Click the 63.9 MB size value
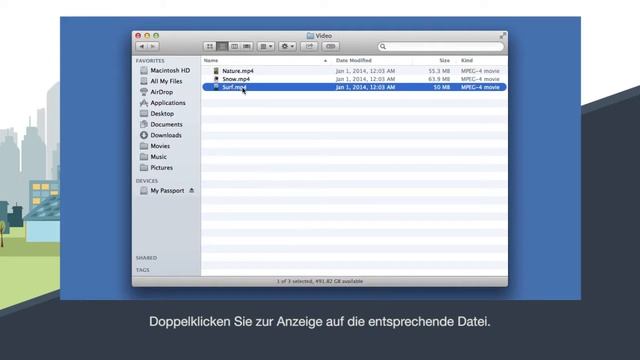The image size is (640, 360). click(x=439, y=79)
